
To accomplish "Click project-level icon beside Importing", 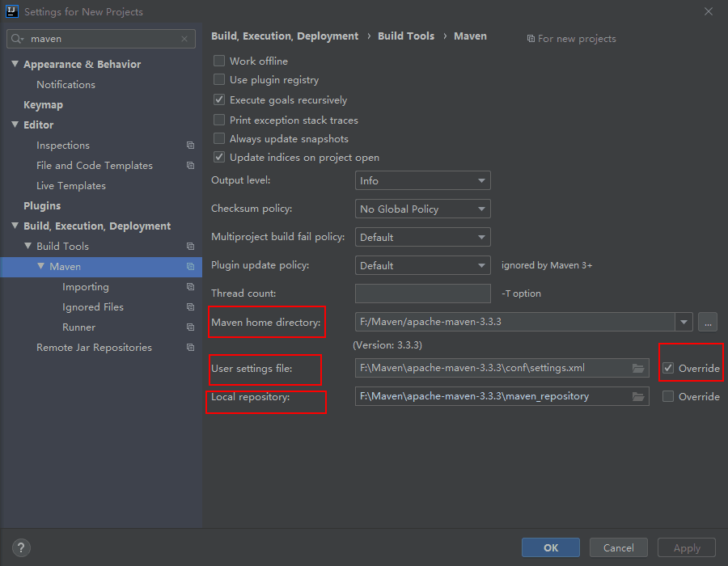I will coord(190,287).
